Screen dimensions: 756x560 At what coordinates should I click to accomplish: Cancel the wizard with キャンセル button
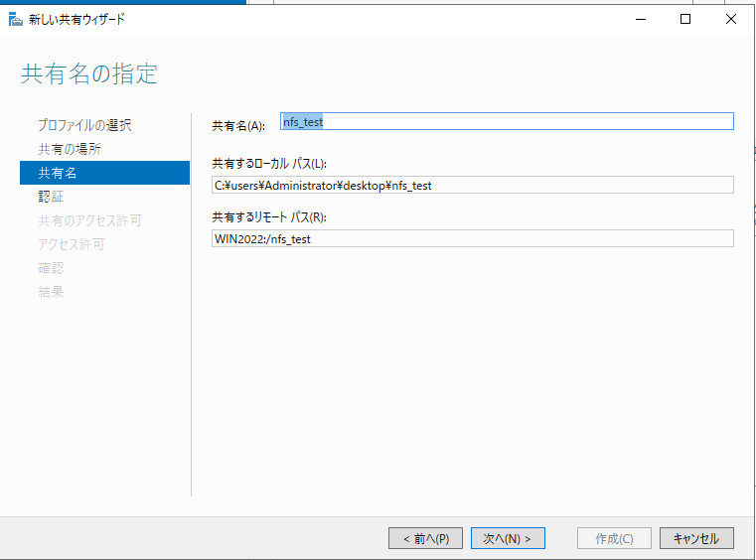[695, 538]
